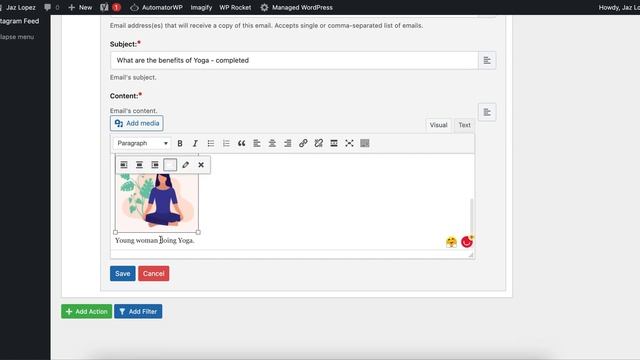Click into the Subject input field
640x360 pixels.
[x=294, y=60]
